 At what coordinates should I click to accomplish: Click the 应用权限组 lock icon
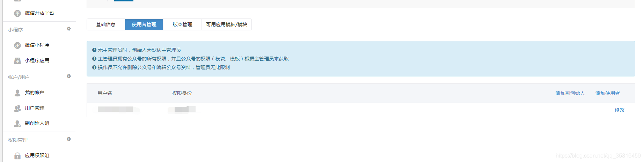click(17, 156)
